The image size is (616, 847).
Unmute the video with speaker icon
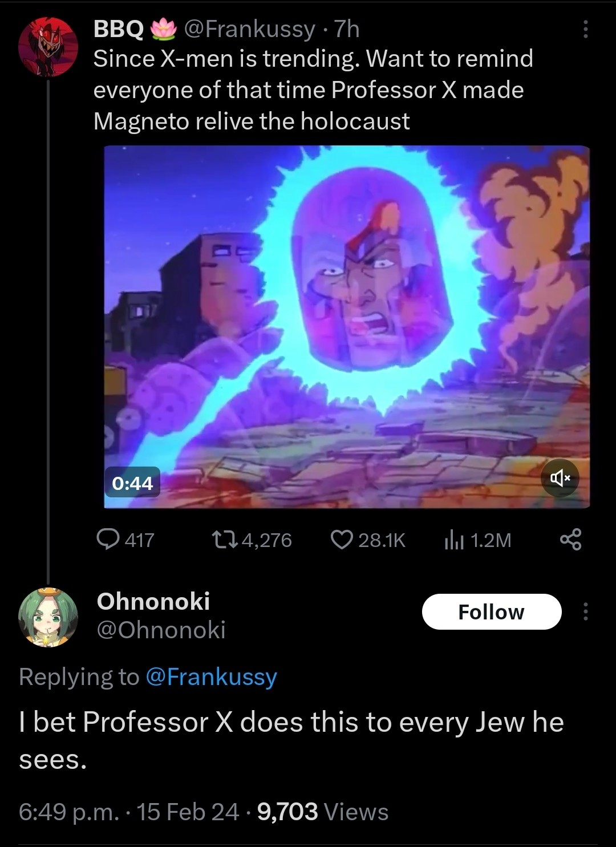(x=560, y=478)
